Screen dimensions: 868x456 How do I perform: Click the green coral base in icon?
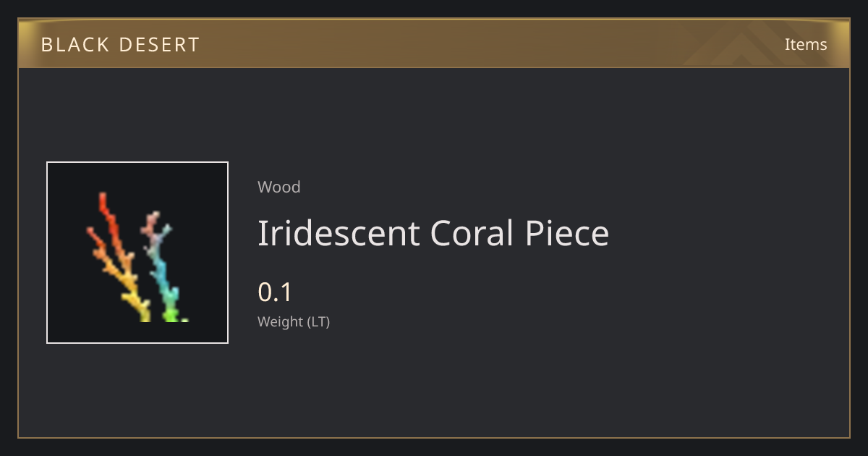click(173, 314)
